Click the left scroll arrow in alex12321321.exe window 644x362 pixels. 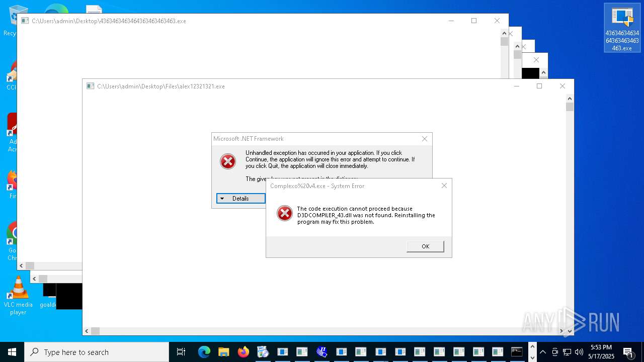(x=87, y=331)
